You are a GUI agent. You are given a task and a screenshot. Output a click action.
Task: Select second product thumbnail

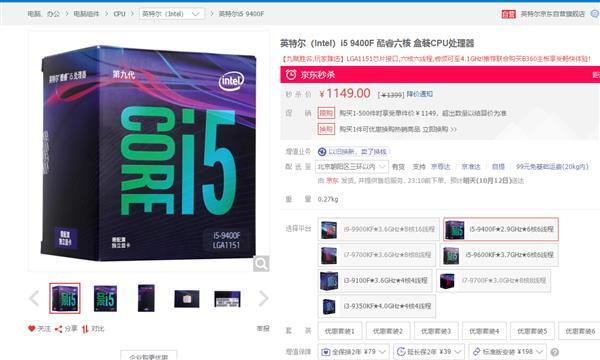point(105,298)
